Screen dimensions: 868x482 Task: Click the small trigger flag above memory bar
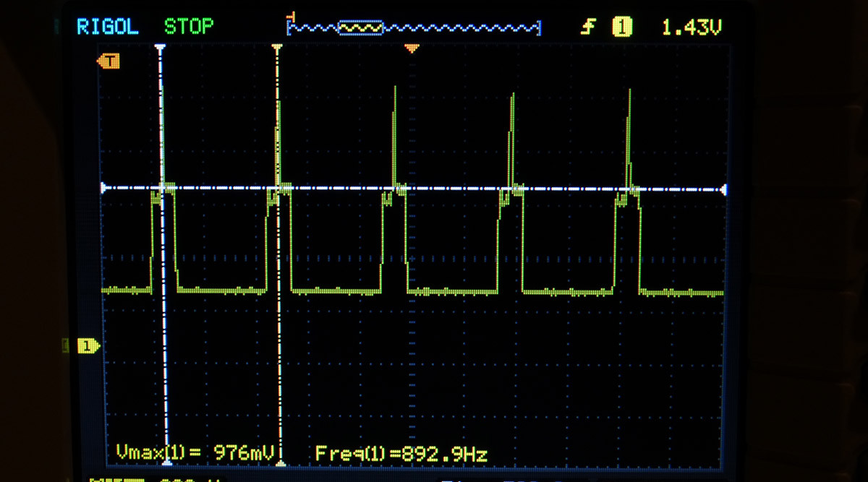pyautogui.click(x=292, y=15)
